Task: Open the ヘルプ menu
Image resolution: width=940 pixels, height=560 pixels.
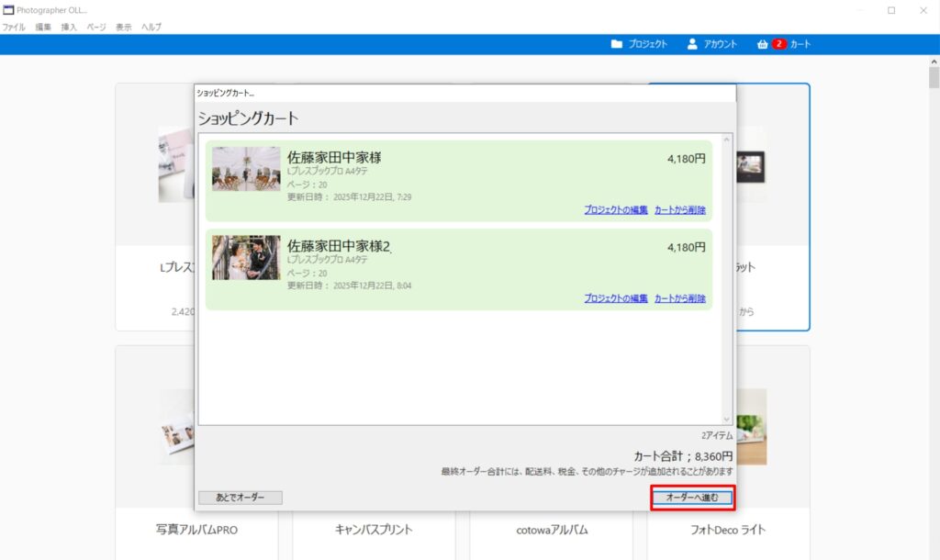Action: coord(151,28)
